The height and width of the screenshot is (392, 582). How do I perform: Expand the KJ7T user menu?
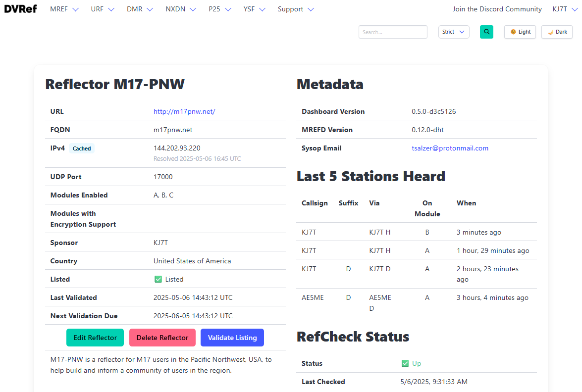tap(564, 9)
